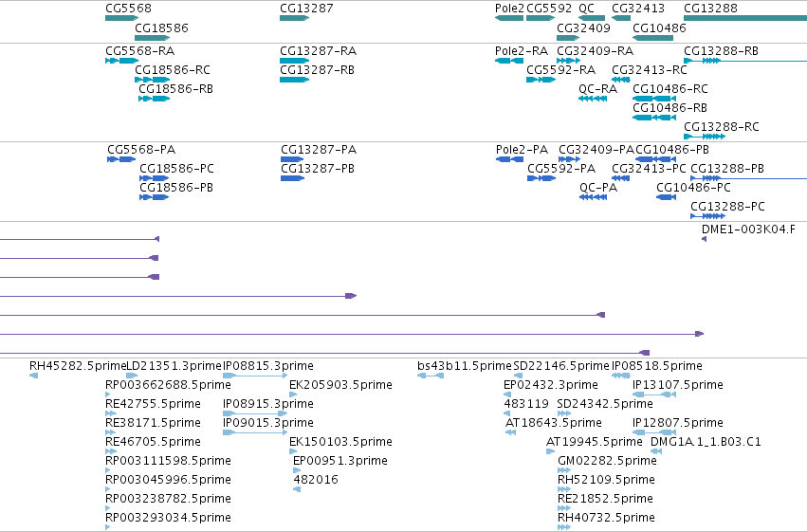Select feature DMG1A.1_1.B03.C1

pos(656,451)
